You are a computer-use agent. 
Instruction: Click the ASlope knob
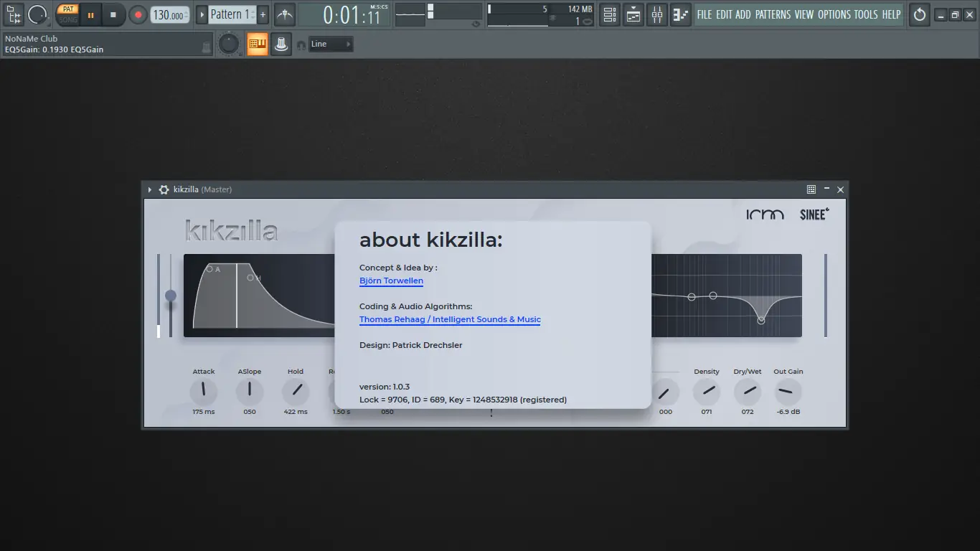(250, 392)
